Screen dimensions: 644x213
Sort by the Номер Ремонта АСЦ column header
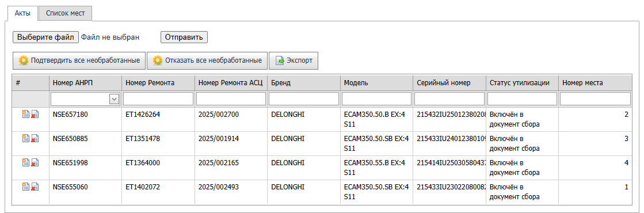pyautogui.click(x=231, y=83)
